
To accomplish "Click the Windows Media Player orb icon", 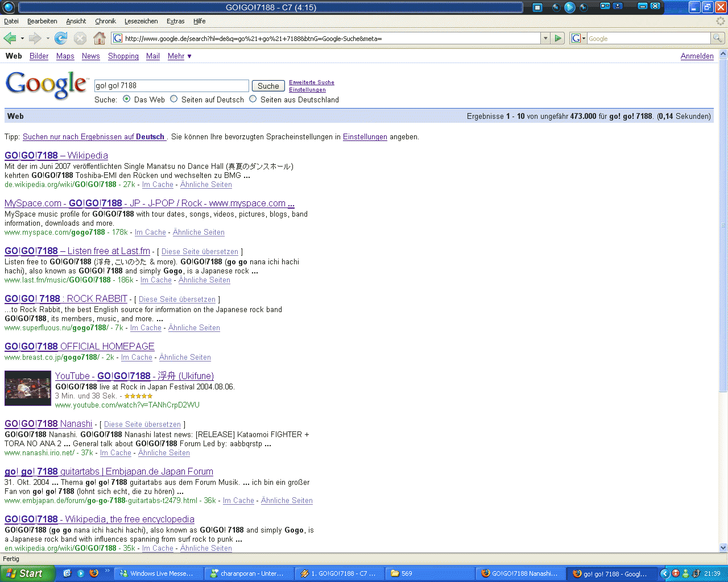I will (x=9, y=7).
